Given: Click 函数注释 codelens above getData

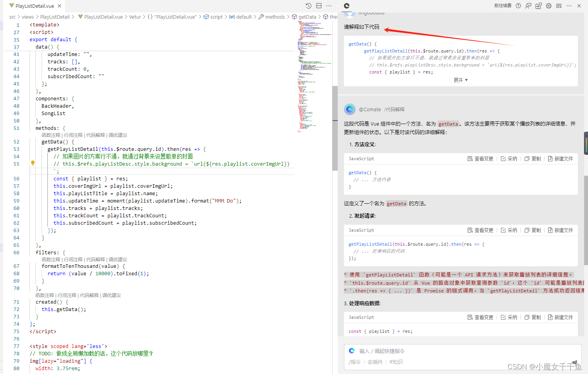Looking at the screenshot, I should coord(51,135).
